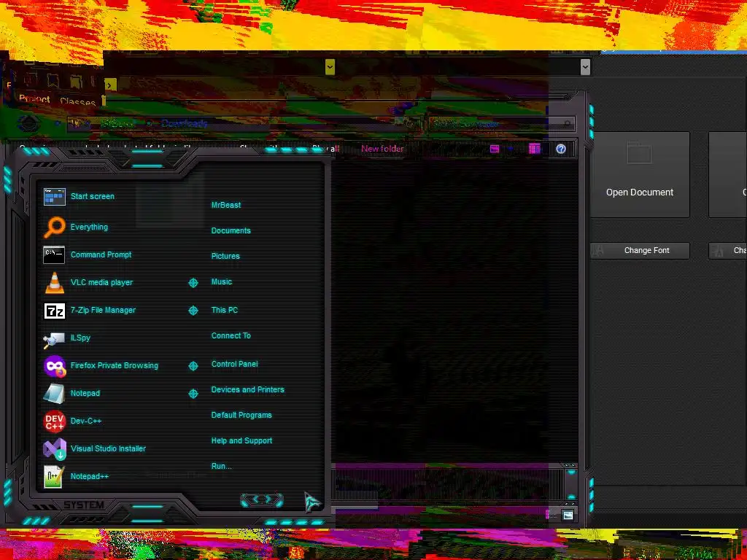The image size is (747, 560).
Task: Open the 7-Zip File Manager icon
Action: click(54, 311)
